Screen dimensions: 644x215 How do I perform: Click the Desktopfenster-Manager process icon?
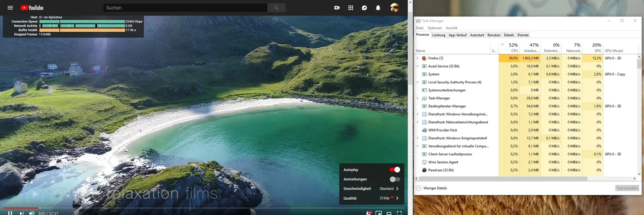point(424,106)
